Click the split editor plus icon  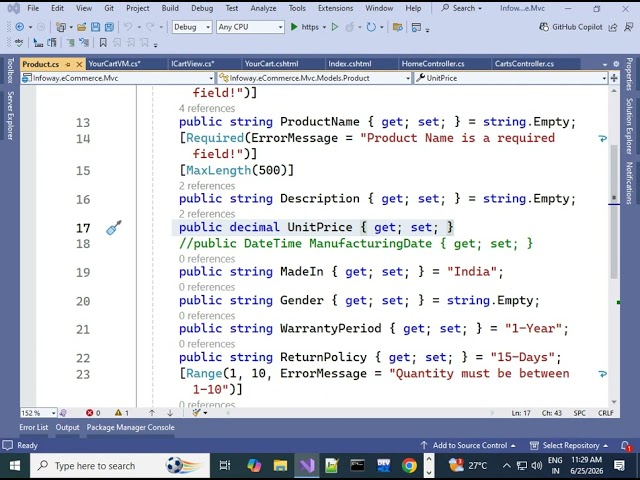pyautogui.click(x=614, y=78)
